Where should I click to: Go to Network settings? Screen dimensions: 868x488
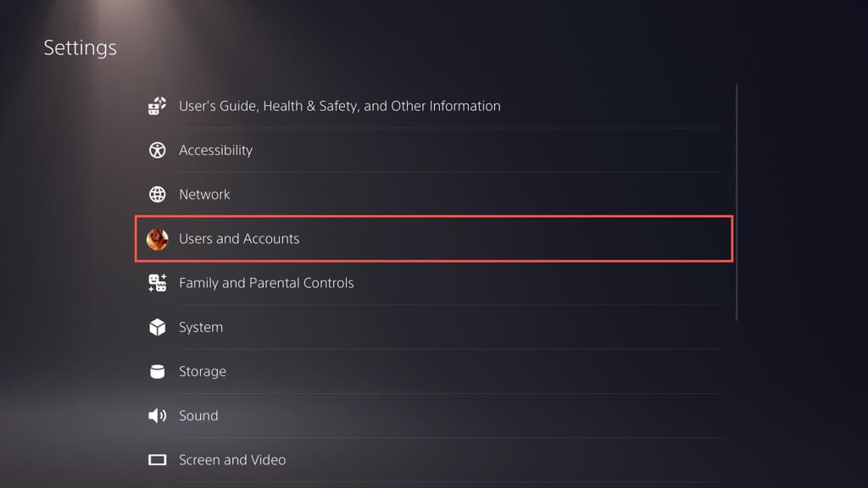[204, 194]
